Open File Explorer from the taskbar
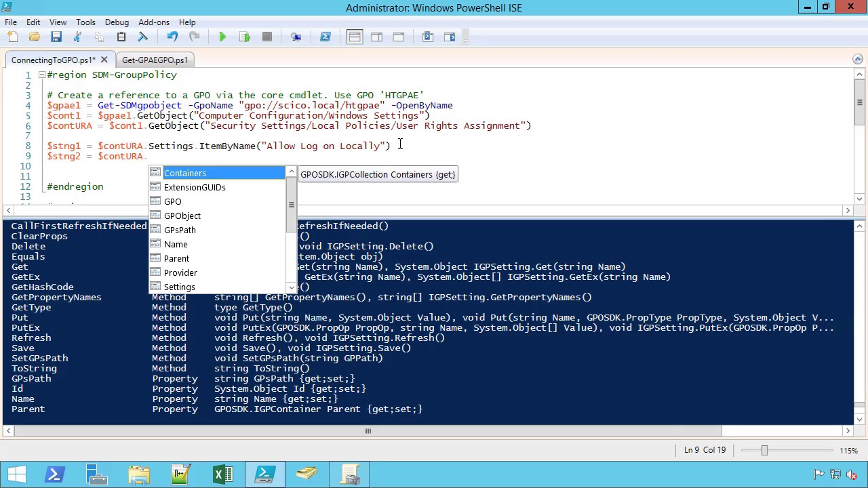 point(138,474)
